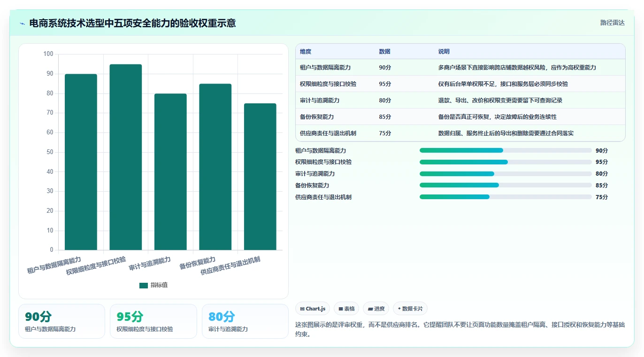The height and width of the screenshot is (357, 644).
Task: Click the 90分 value beside the progress bar
Action: click(x=602, y=151)
